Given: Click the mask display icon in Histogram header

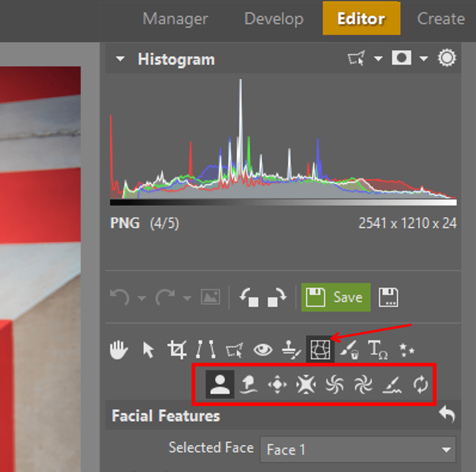Looking at the screenshot, I should pos(401,57).
